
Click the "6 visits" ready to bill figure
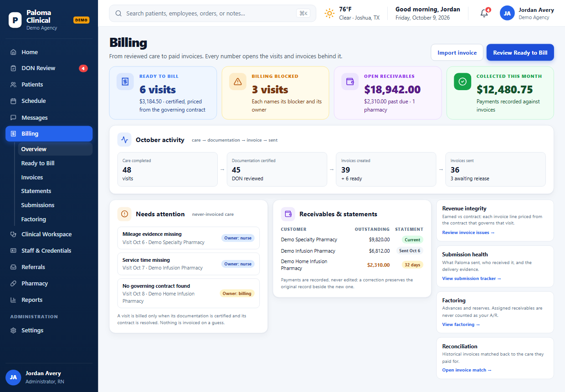click(158, 90)
